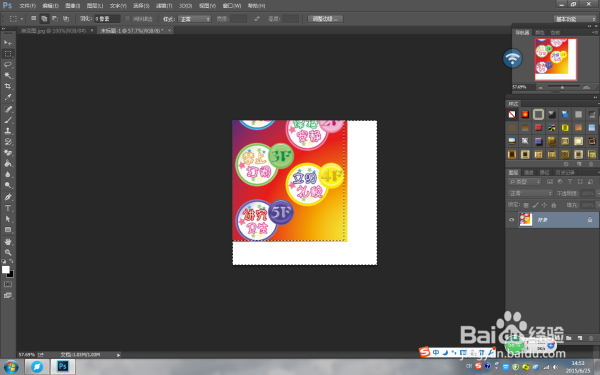Screen dimensions: 600x375
Task: Select the Path Selection tool
Action: 8,219
